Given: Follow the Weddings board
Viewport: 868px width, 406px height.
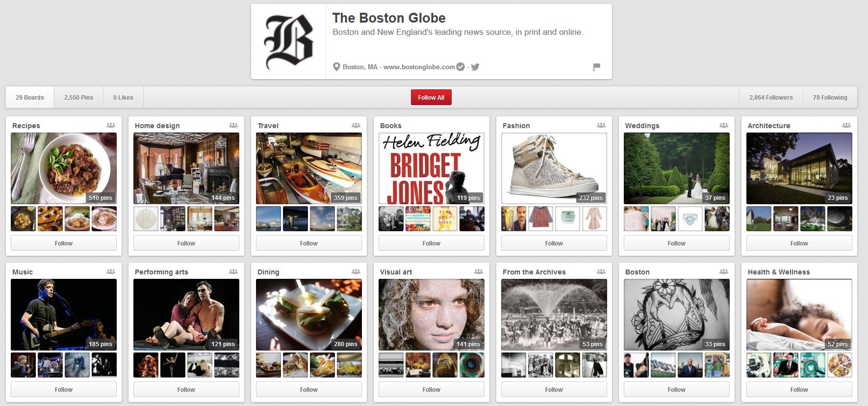Looking at the screenshot, I should point(677,243).
